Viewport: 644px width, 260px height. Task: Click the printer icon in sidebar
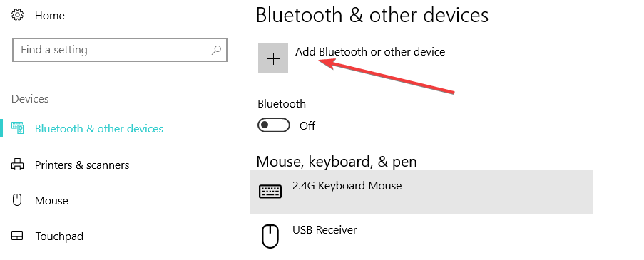pos(17,165)
